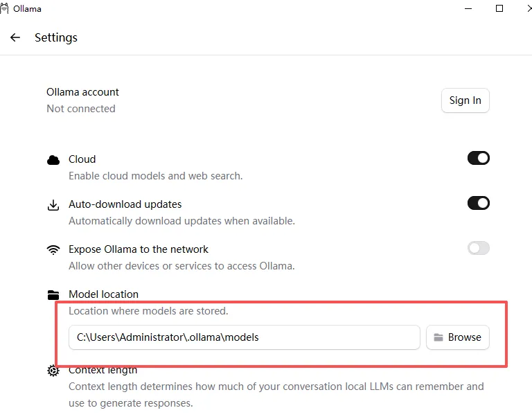The image size is (532, 417).
Task: Turn off Auto-download updates toggle
Action: (479, 203)
